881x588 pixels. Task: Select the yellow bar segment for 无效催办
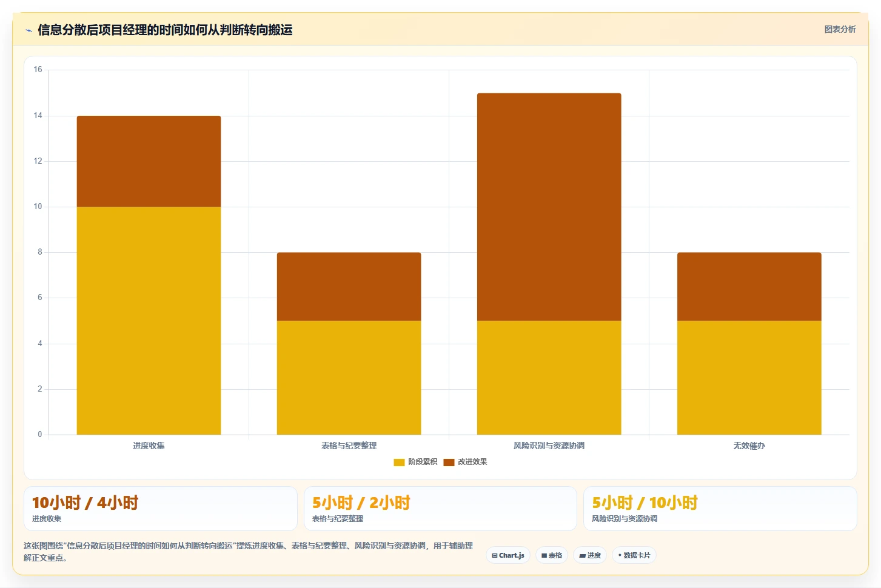(749, 378)
